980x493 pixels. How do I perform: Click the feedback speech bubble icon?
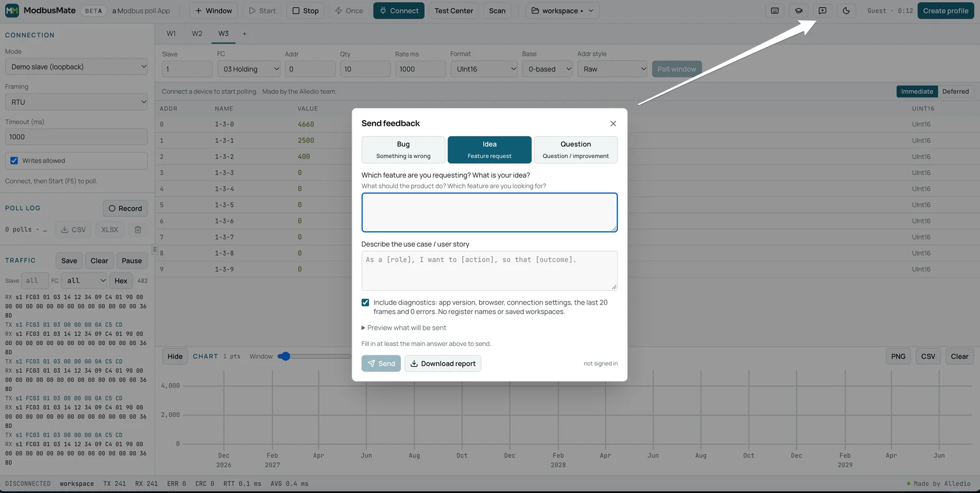click(823, 11)
